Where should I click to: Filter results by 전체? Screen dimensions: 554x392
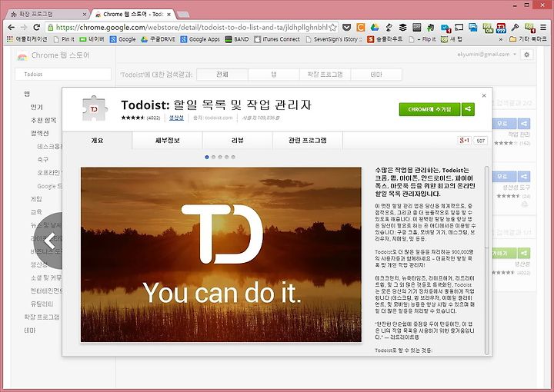222,75
